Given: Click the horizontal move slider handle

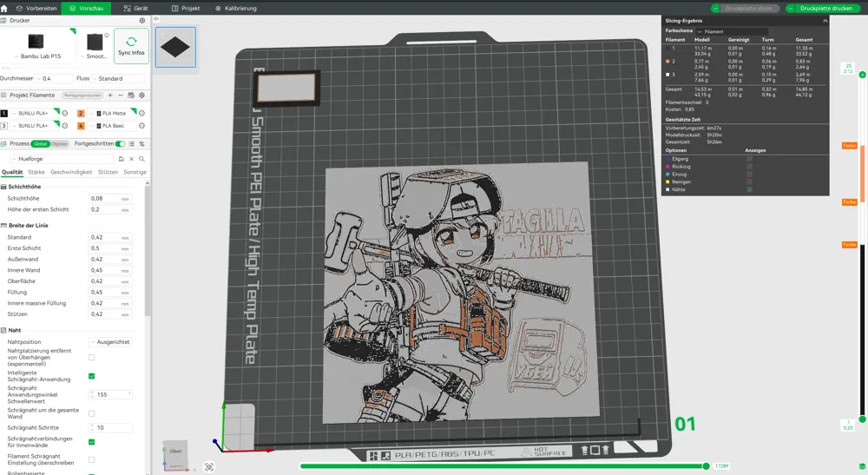Looking at the screenshot, I should pyautogui.click(x=707, y=466).
